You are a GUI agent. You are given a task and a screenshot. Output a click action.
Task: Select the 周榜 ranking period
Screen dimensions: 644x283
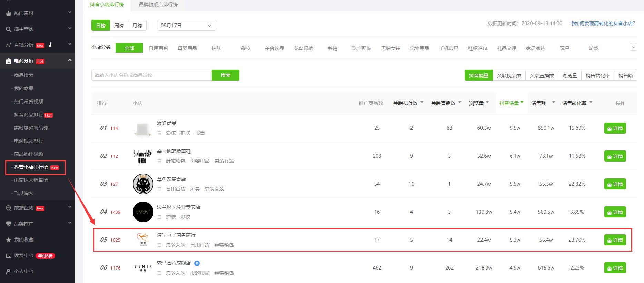[x=119, y=26]
